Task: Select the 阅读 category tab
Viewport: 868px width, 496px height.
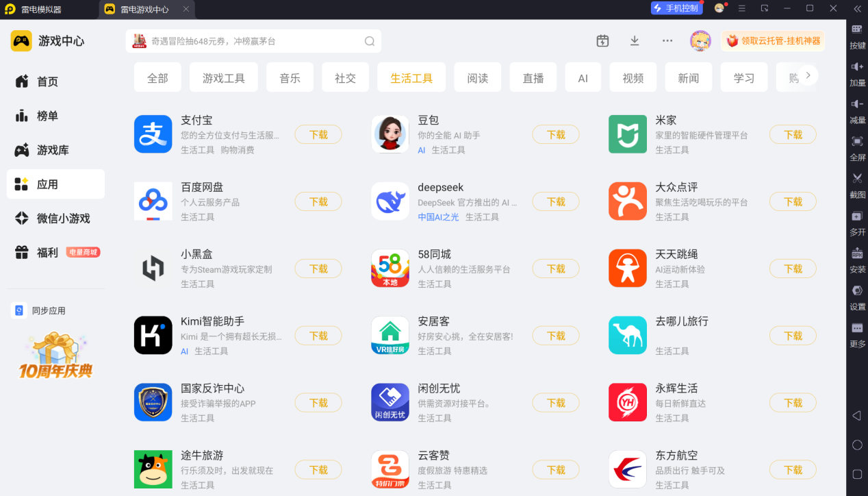Action: click(x=478, y=77)
